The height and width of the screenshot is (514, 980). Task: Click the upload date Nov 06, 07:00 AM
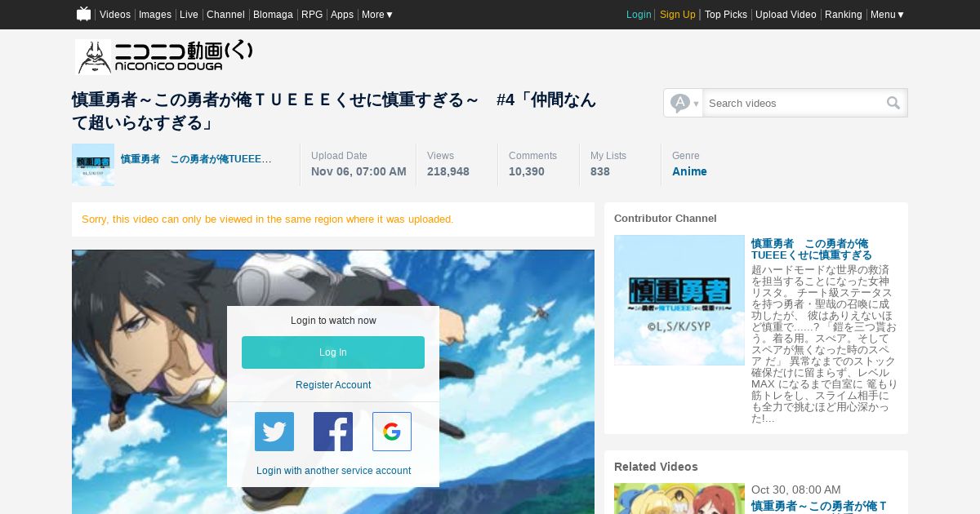coord(359,171)
